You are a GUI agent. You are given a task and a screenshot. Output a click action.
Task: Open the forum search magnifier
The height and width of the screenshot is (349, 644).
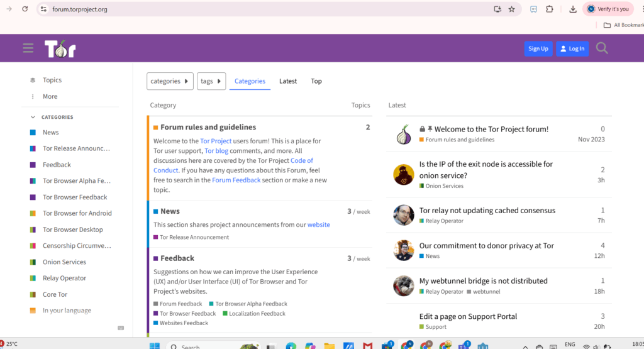click(x=602, y=48)
